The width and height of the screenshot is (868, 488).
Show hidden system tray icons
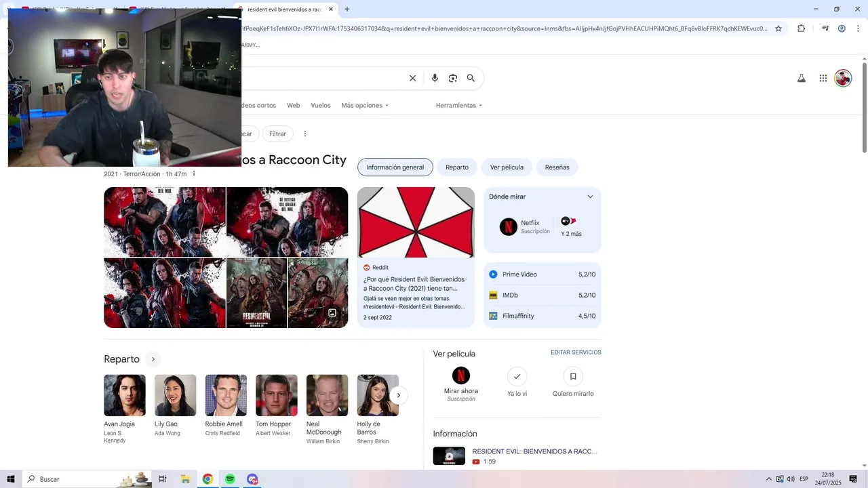click(768, 479)
